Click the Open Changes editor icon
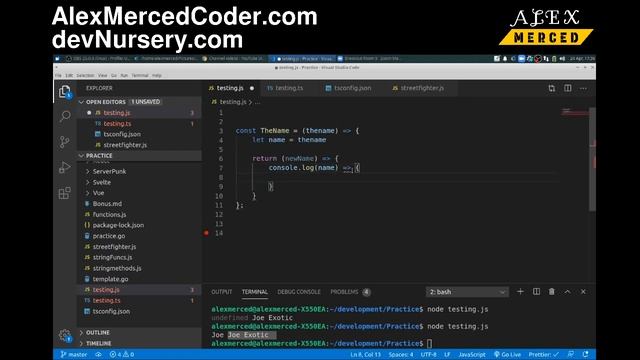 coord(552,88)
